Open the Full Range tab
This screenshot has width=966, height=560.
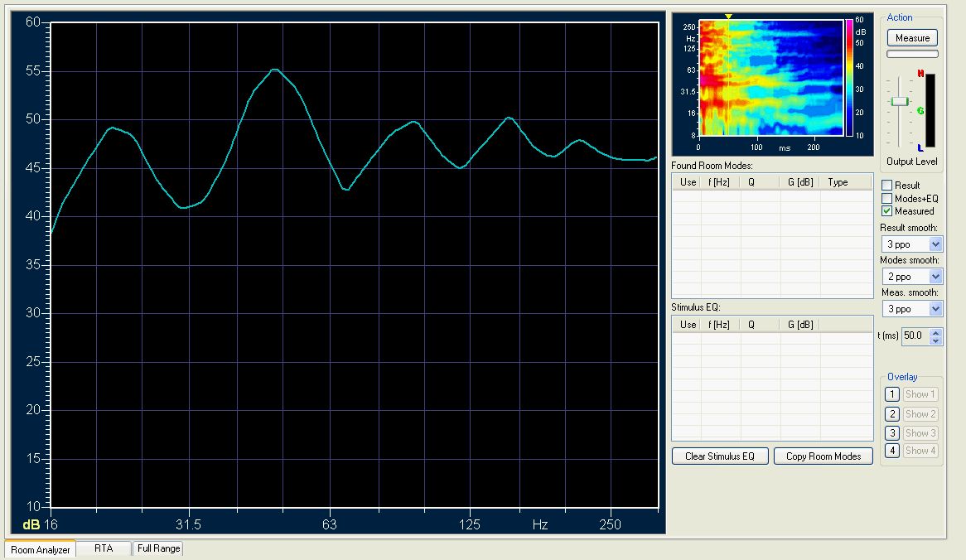click(x=158, y=548)
